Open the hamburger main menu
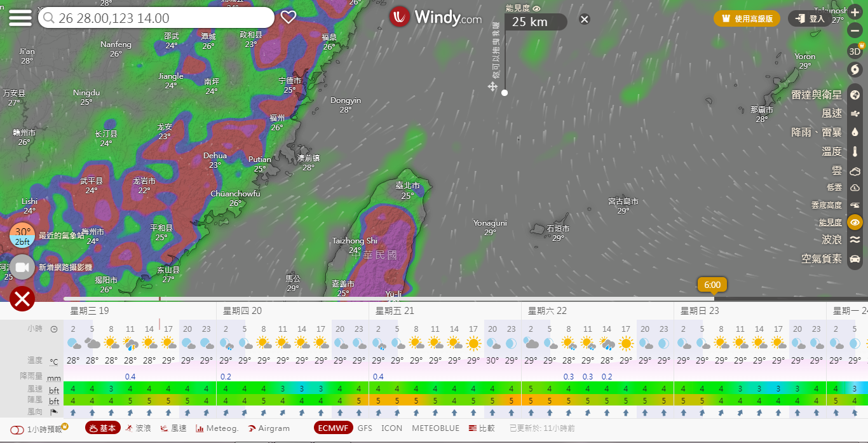The image size is (868, 443). click(x=20, y=17)
